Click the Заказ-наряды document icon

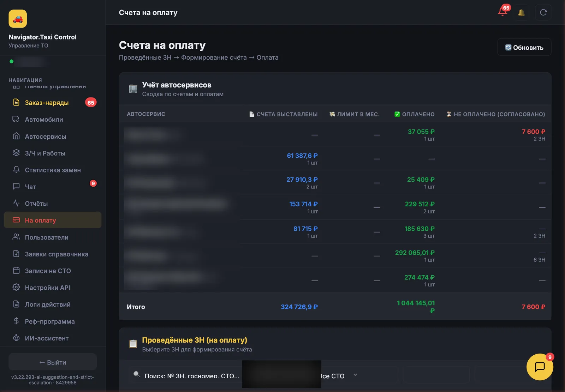(x=16, y=102)
